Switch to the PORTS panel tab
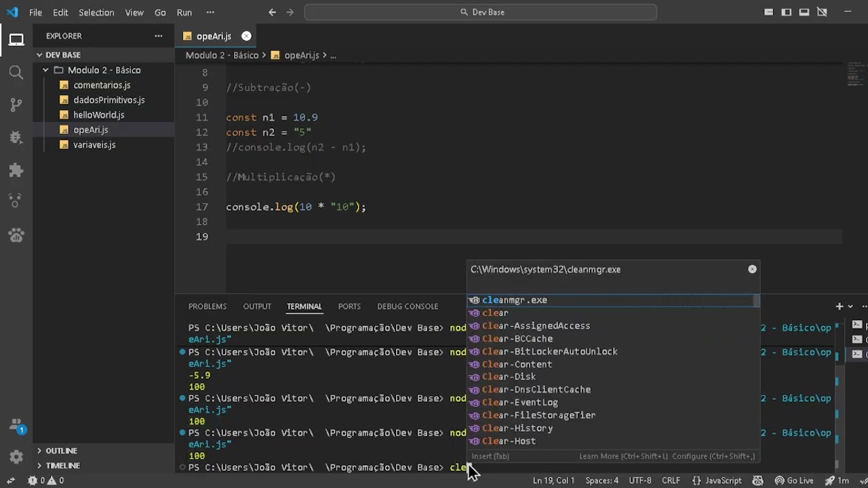This screenshot has width=868, height=488. pos(349,306)
